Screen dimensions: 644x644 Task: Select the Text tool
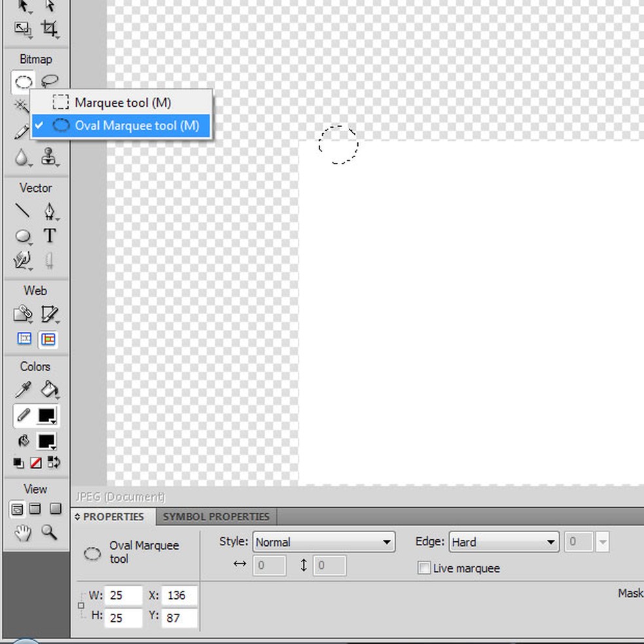tap(49, 236)
